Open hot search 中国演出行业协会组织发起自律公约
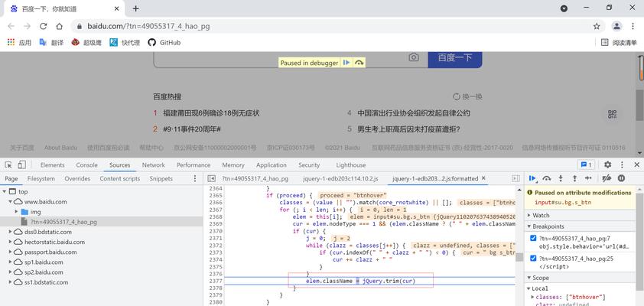The height and width of the screenshot is (306, 644). [414, 113]
